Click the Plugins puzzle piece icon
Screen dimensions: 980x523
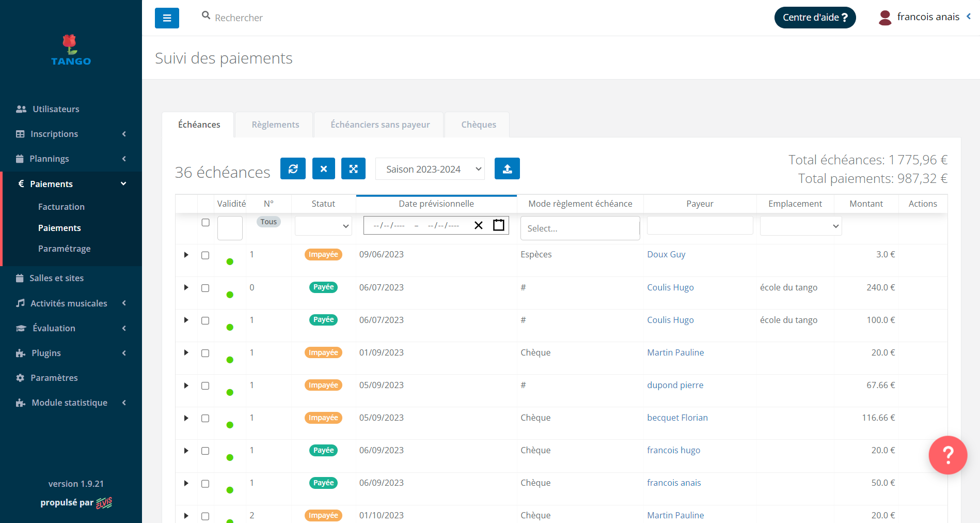[21, 353]
